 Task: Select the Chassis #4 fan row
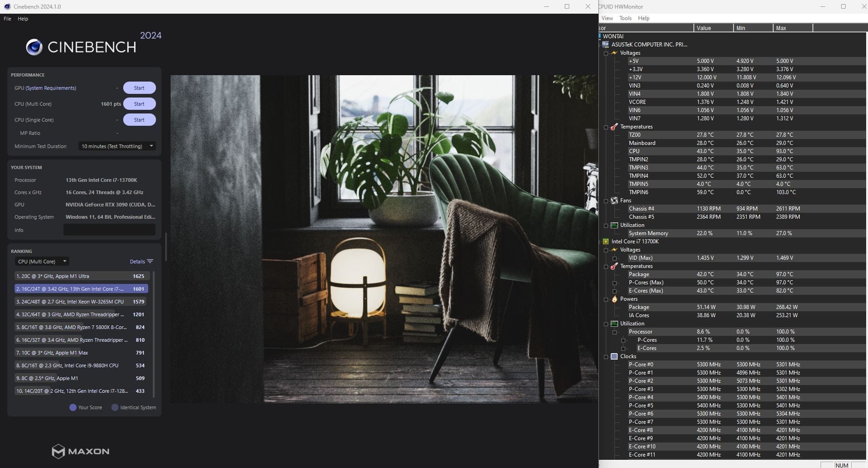pos(747,209)
